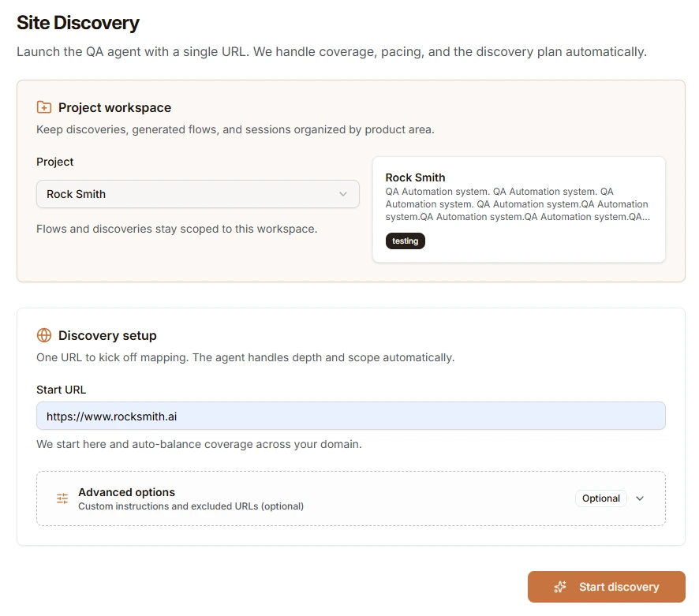This screenshot has height=616, width=699.
Task: Click the Project workspace folder icon
Action: 43,106
